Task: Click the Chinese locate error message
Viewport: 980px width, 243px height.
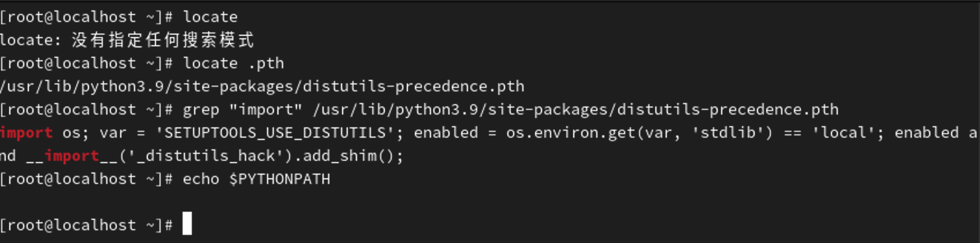Action: 162,40
